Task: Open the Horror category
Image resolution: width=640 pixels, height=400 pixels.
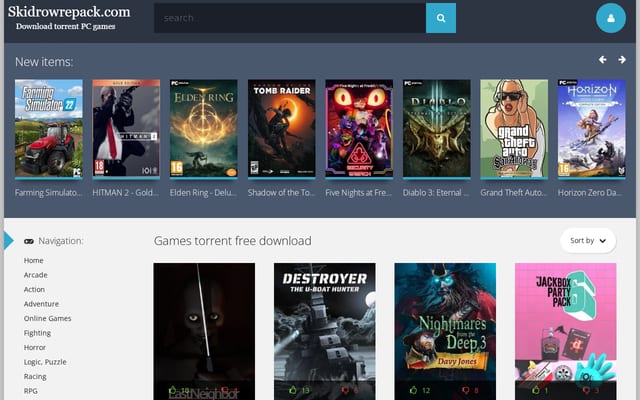Action: [x=35, y=347]
